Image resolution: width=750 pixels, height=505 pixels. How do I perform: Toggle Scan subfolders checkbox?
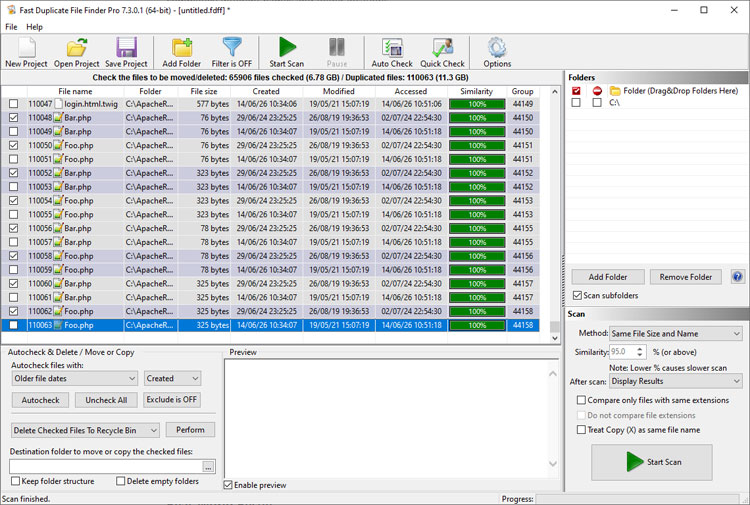click(x=578, y=296)
